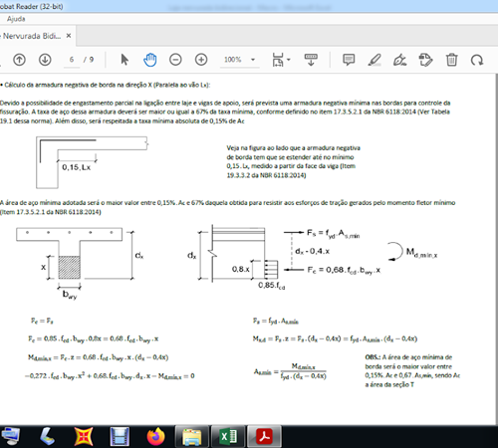Expand the fit page options arrow

(x=289, y=60)
